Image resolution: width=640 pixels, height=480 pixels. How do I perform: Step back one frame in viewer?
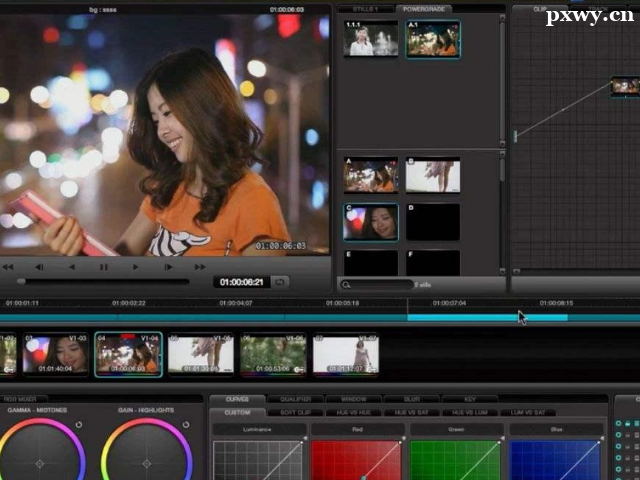click(39, 267)
